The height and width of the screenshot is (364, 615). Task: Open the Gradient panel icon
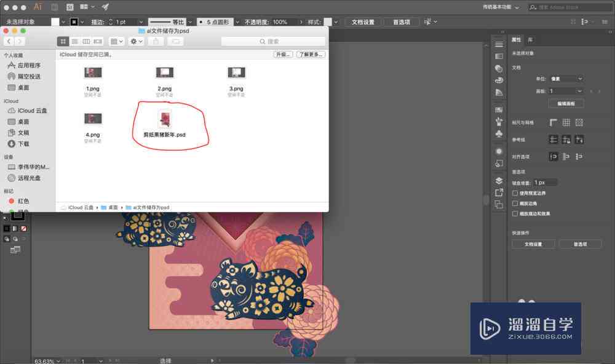click(499, 56)
